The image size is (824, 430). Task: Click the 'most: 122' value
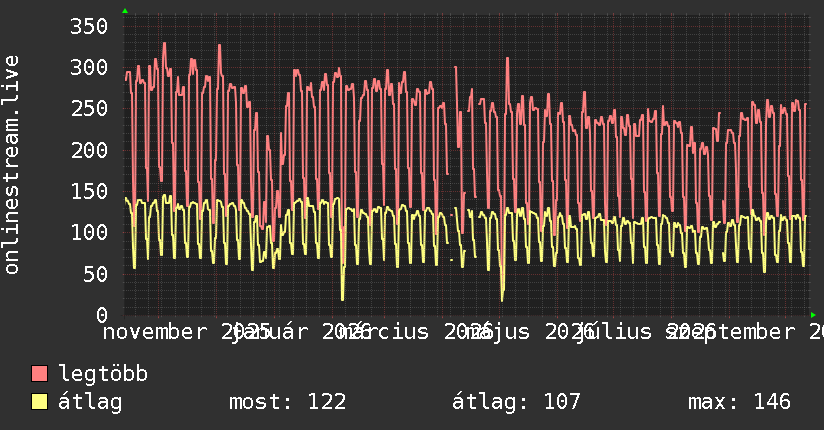coord(287,402)
